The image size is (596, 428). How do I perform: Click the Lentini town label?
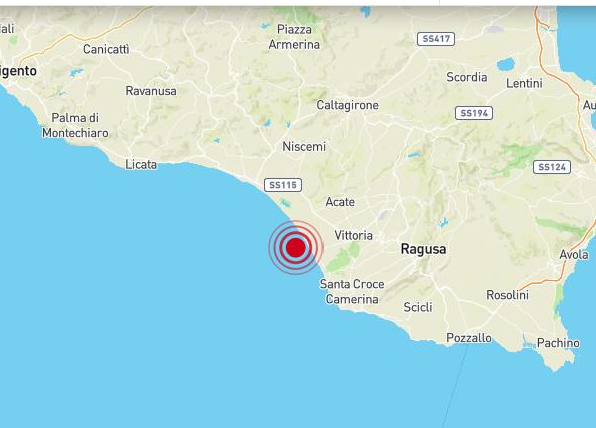[x=524, y=83]
